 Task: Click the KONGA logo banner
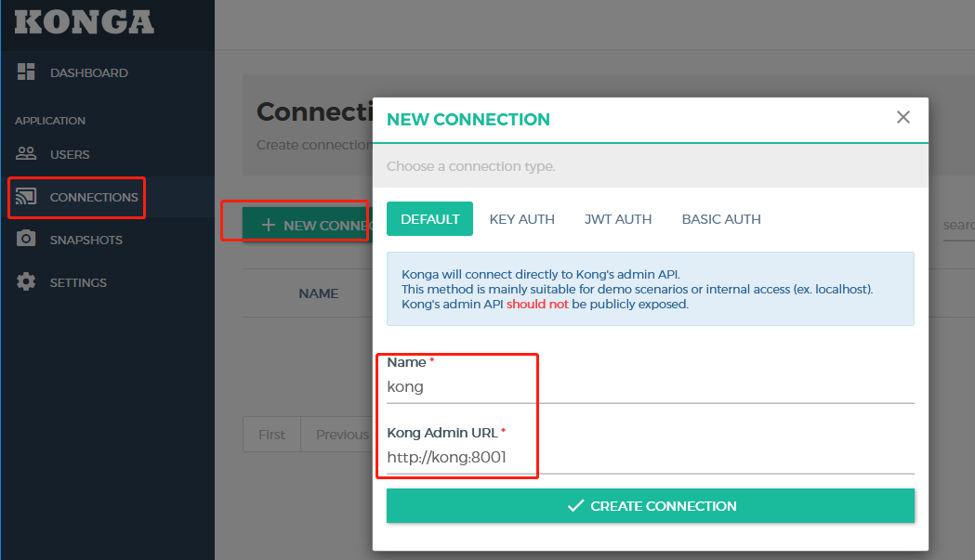[x=84, y=22]
